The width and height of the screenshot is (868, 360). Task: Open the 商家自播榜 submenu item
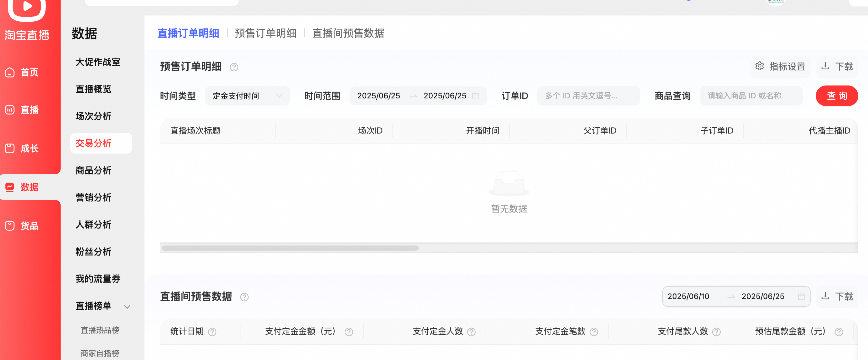point(100,353)
